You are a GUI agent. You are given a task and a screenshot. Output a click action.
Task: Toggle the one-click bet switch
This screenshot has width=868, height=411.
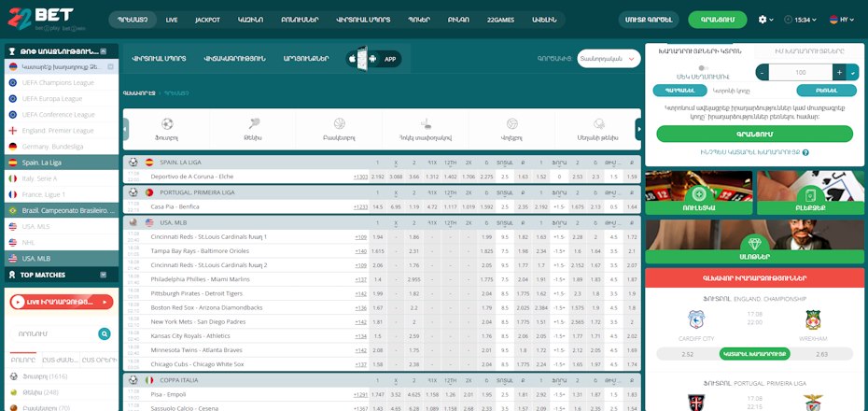[703, 68]
